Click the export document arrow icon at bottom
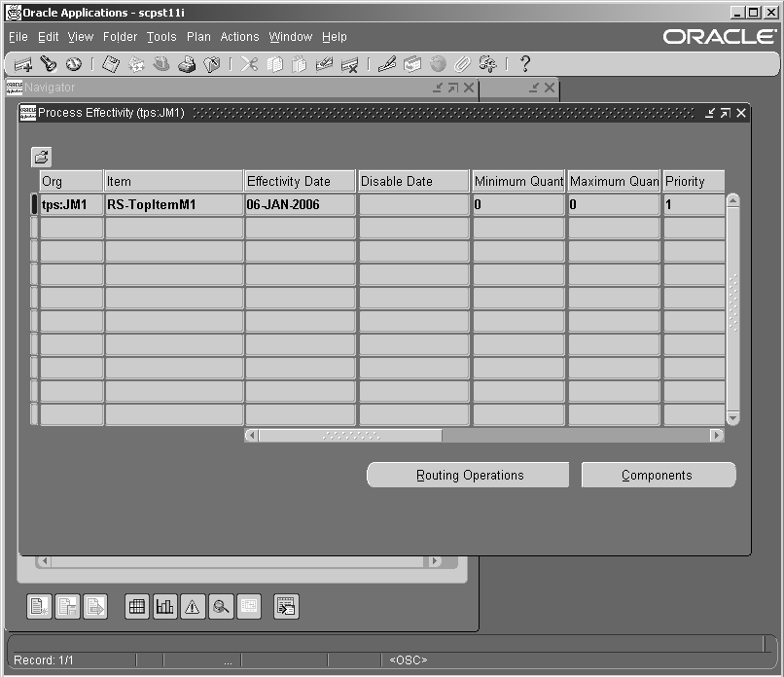The image size is (784, 677). (95, 607)
